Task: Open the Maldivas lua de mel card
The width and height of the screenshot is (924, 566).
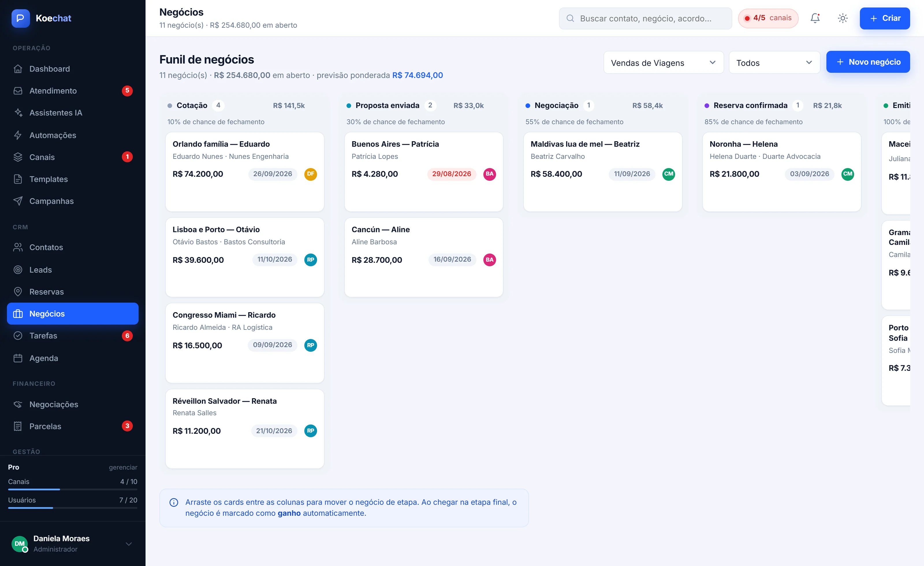Action: pos(603,172)
